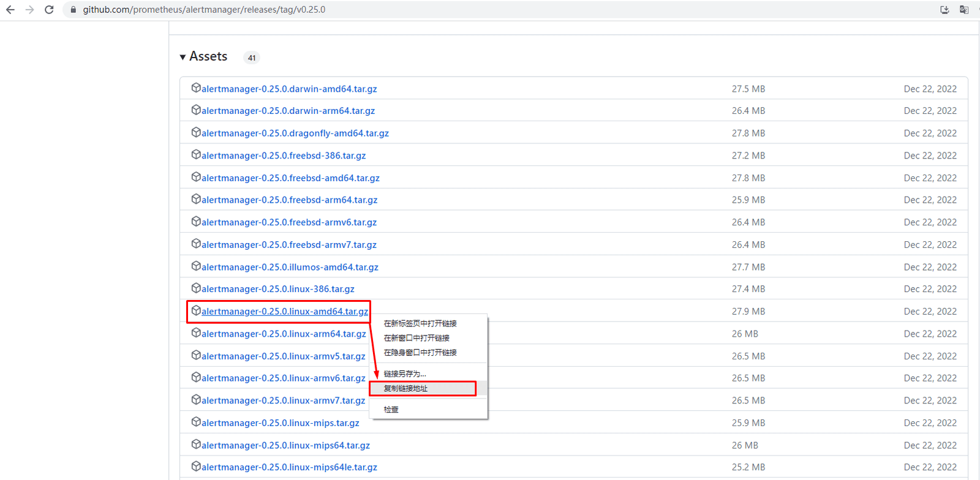The height and width of the screenshot is (480, 980).
Task: Click package icon for darwin-arm64 archive
Action: (x=196, y=110)
